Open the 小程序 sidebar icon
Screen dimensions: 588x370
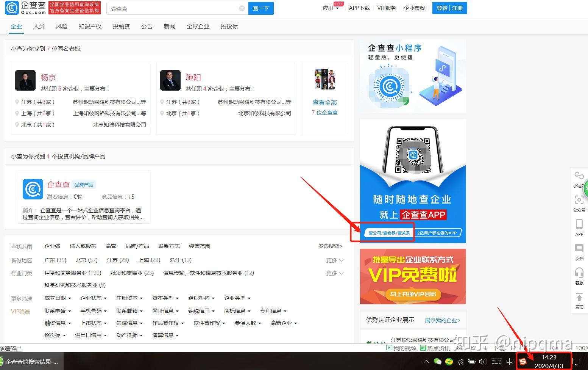click(579, 175)
